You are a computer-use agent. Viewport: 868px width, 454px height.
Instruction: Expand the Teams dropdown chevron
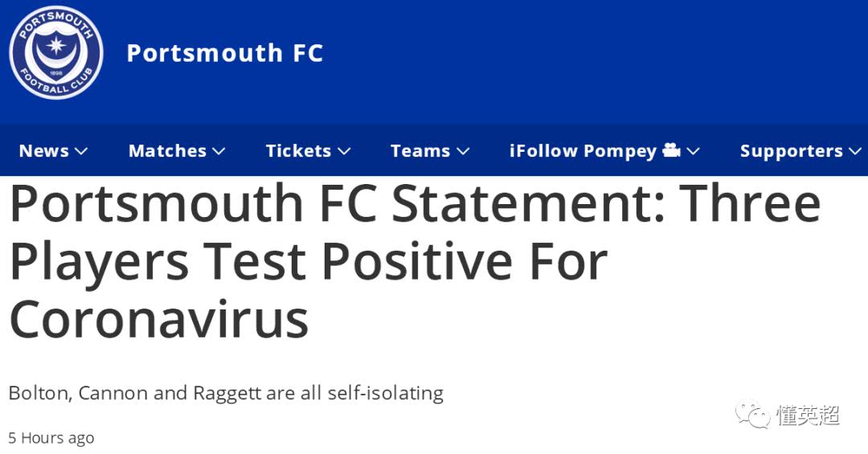[463, 151]
